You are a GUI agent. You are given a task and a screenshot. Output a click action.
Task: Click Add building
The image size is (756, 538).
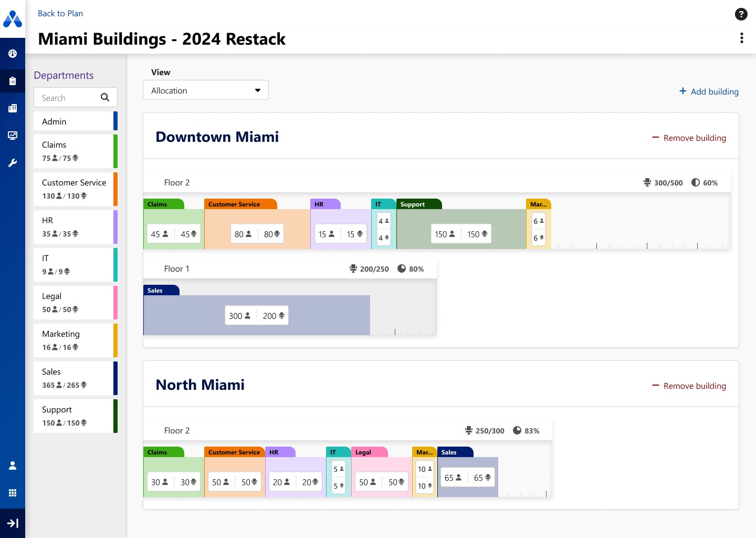tap(709, 91)
